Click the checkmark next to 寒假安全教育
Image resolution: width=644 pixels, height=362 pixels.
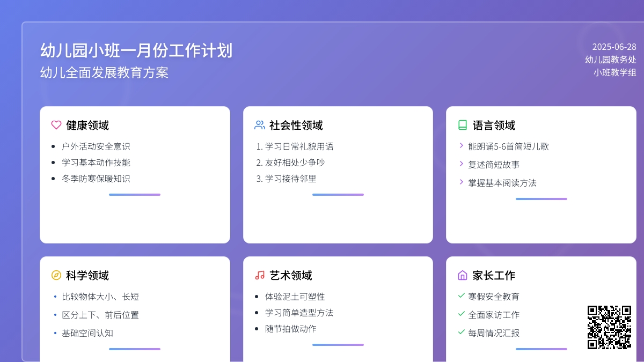click(462, 295)
